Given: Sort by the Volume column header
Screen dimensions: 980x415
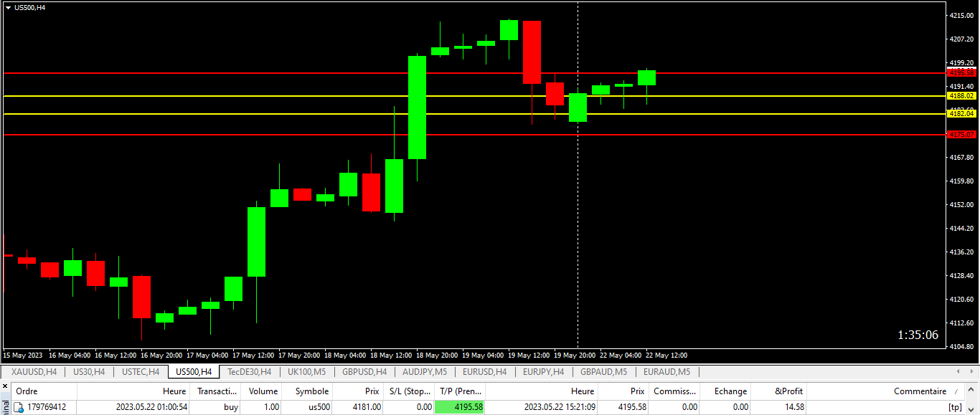Looking at the screenshot, I should click(262, 391).
